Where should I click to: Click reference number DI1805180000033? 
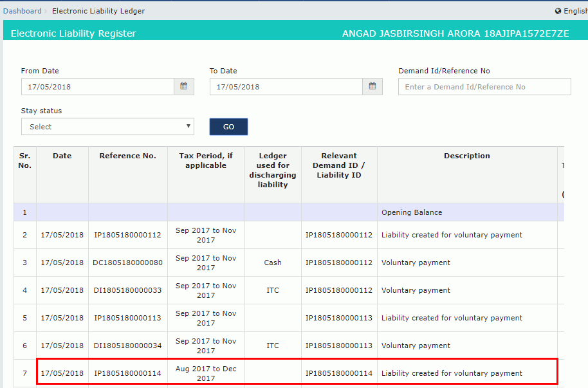point(127,290)
